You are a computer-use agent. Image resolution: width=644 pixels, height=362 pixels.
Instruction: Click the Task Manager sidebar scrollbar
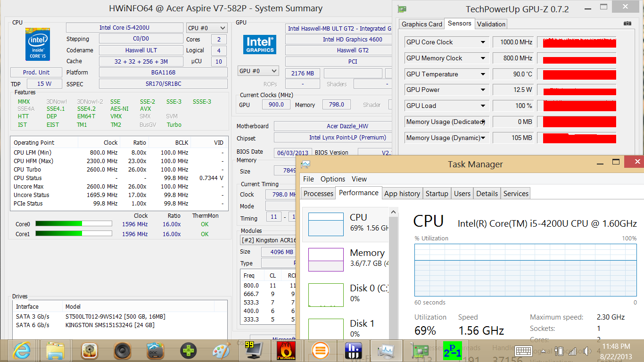tap(393, 273)
